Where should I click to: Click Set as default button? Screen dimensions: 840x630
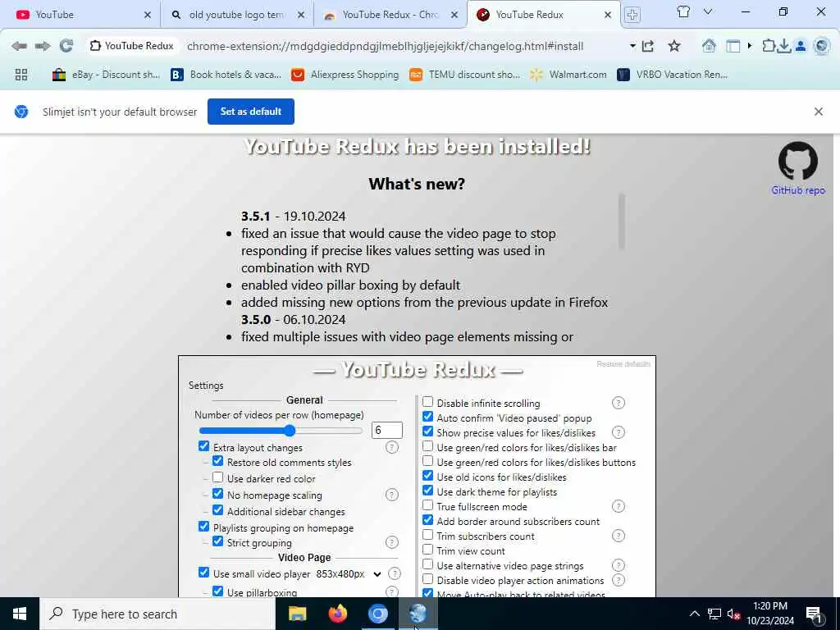click(251, 112)
